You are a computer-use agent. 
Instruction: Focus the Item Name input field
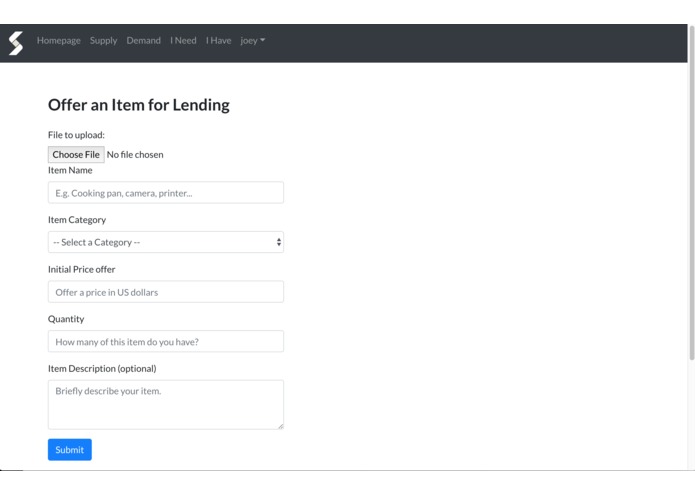[166, 193]
